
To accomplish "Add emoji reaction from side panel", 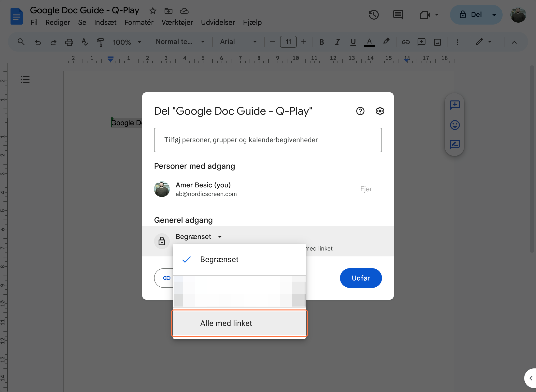I will pos(455,125).
